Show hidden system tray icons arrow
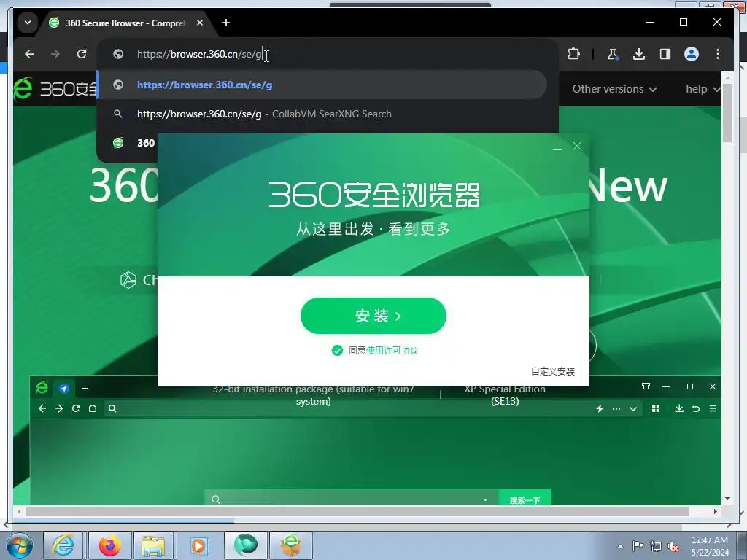747x560 pixels. coord(620,546)
